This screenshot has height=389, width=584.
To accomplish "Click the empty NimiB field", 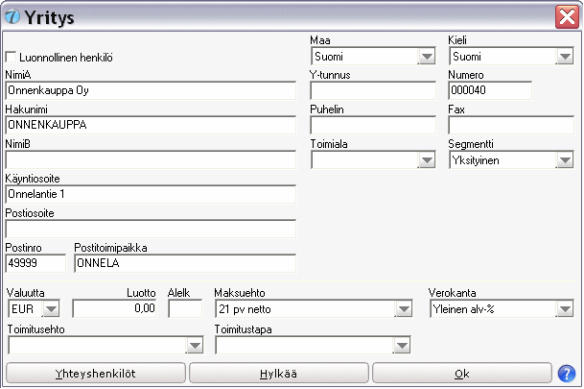I will [x=150, y=159].
